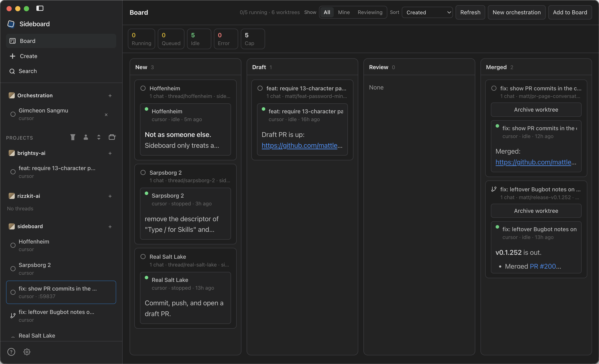Click the 'No threads' text under rizzkit-ai
This screenshot has width=599, height=364.
(20, 208)
